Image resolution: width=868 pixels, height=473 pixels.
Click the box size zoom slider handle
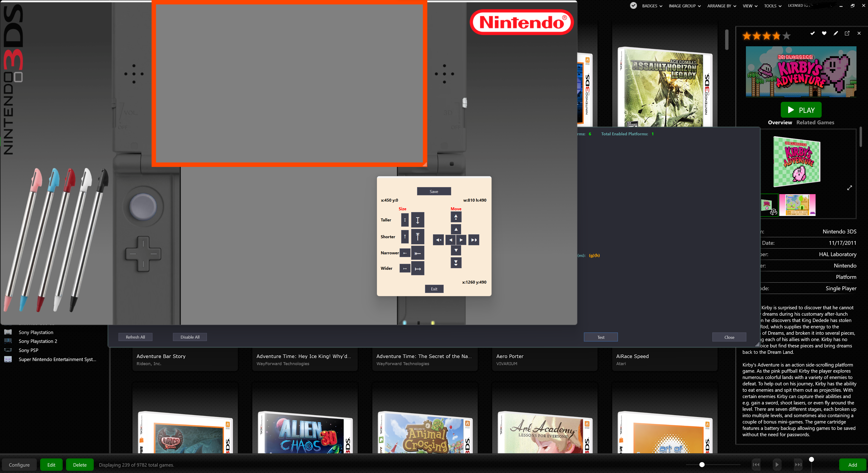coord(702,465)
